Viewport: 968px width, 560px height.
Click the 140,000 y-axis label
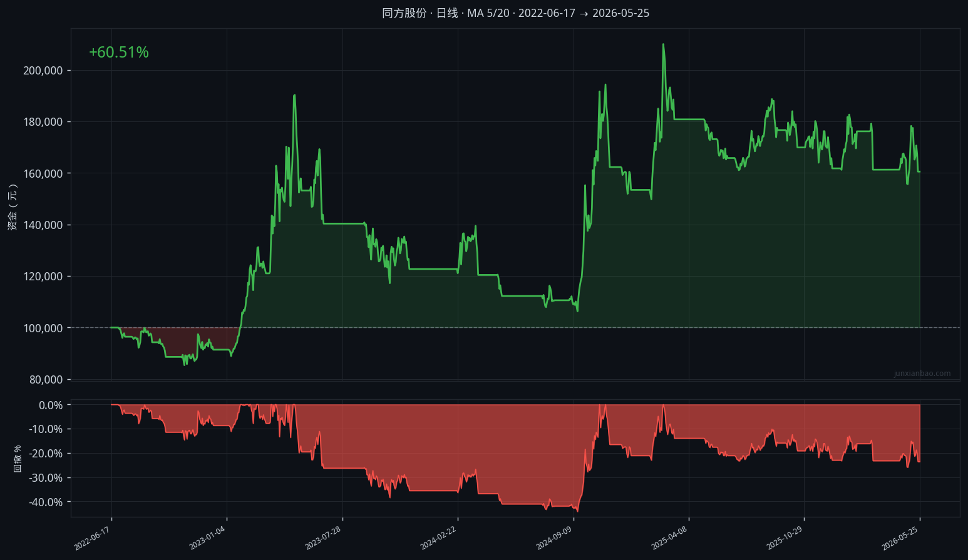(x=43, y=225)
